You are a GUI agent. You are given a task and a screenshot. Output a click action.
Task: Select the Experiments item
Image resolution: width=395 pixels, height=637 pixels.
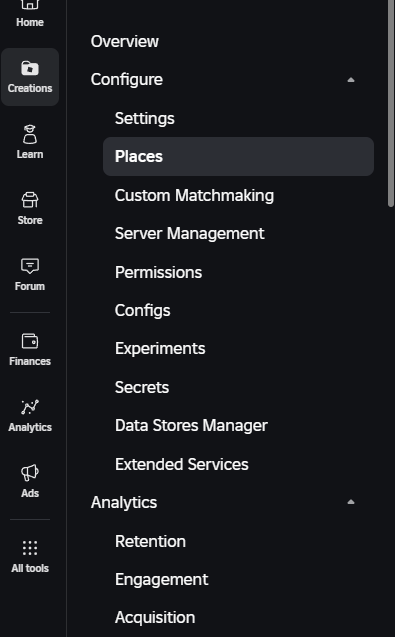[160, 349]
